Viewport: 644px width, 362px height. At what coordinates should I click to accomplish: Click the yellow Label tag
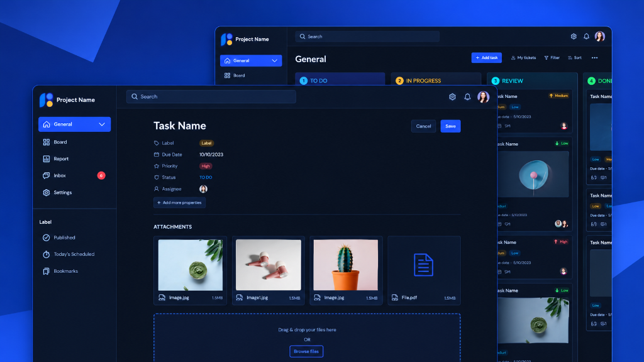tap(206, 143)
